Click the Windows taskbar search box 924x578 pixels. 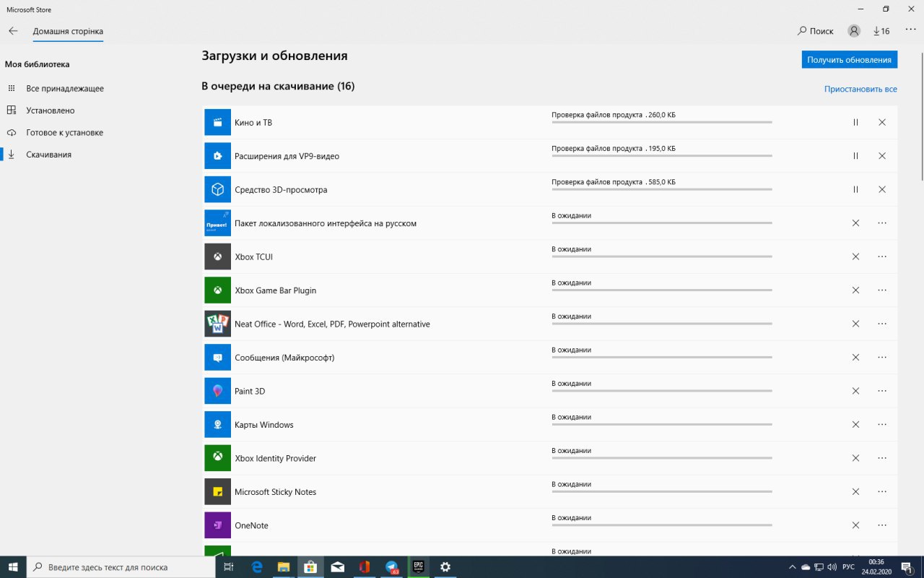click(121, 567)
